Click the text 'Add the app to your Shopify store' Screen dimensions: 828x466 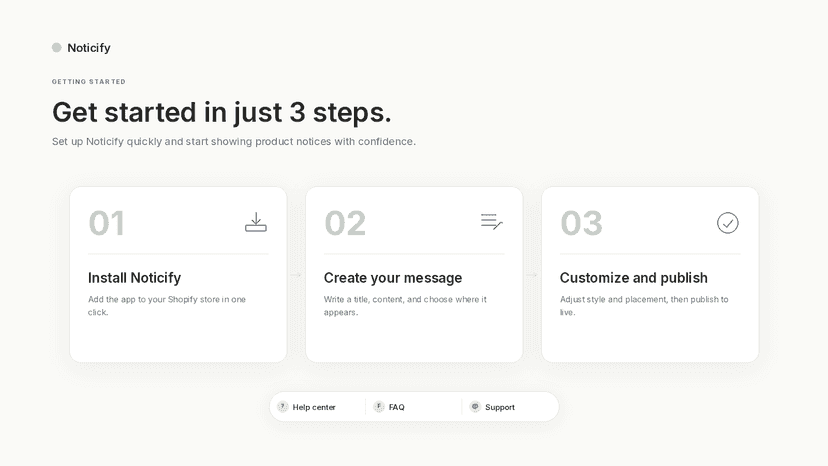click(x=154, y=300)
